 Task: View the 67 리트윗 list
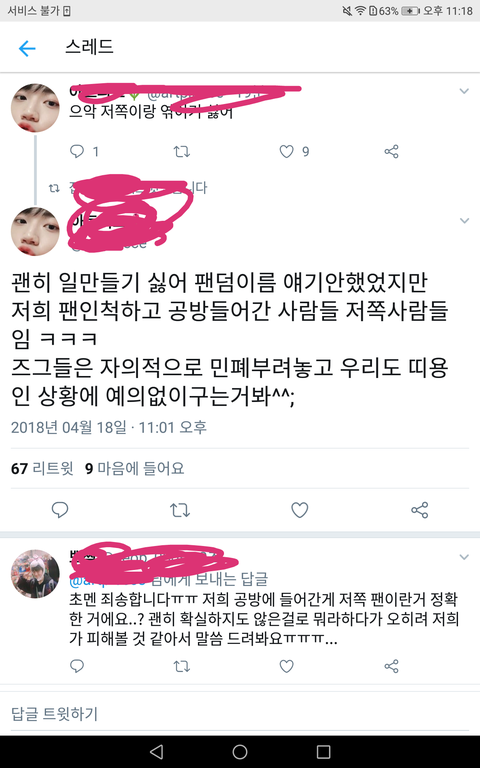coord(42,469)
